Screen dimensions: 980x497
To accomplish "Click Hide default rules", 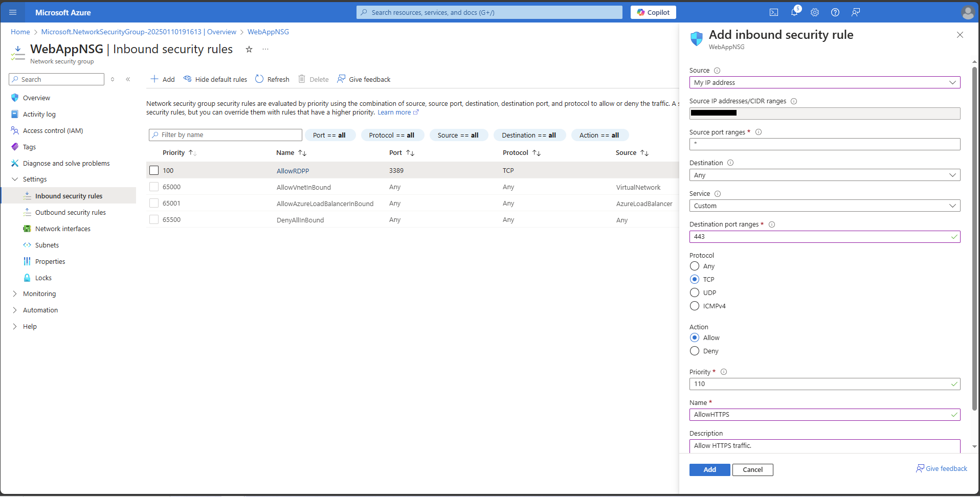I will point(215,79).
